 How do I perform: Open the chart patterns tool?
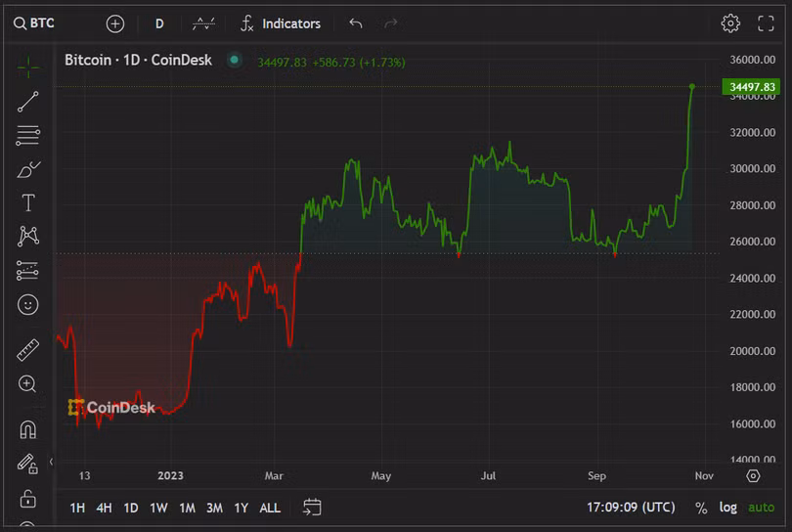click(x=28, y=237)
